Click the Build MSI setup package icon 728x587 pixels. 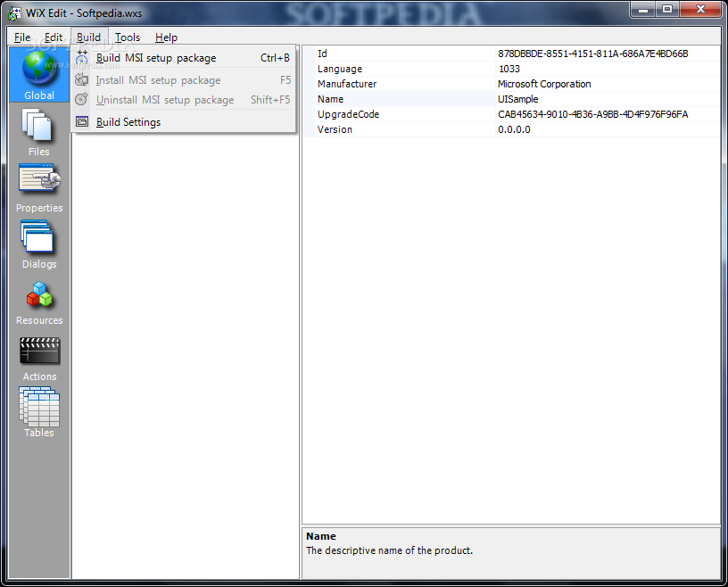82,58
